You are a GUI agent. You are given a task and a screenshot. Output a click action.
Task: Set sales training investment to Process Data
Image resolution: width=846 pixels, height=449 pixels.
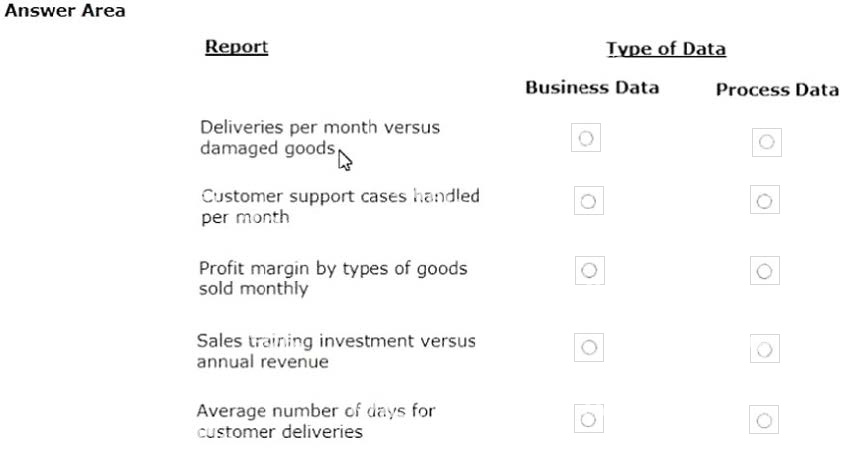coord(765,349)
